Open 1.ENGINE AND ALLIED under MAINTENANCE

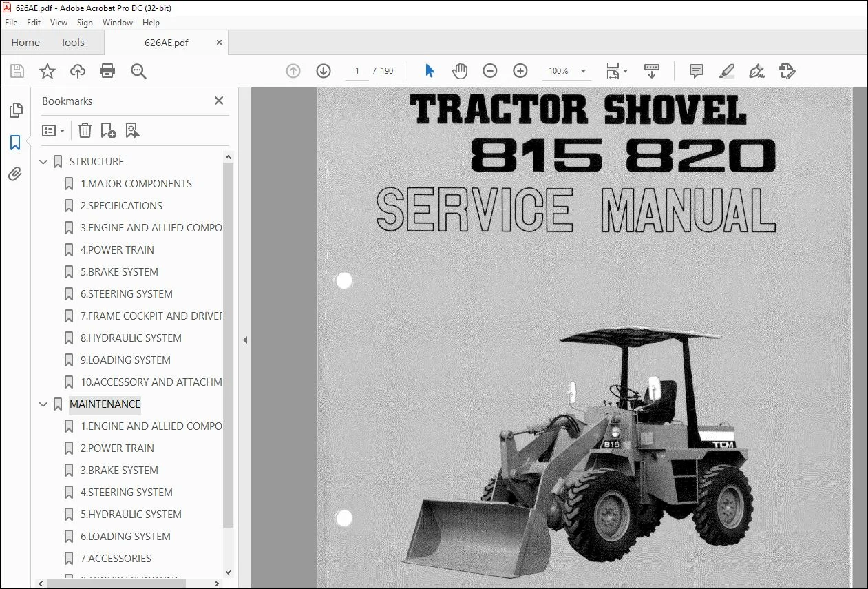click(x=151, y=426)
